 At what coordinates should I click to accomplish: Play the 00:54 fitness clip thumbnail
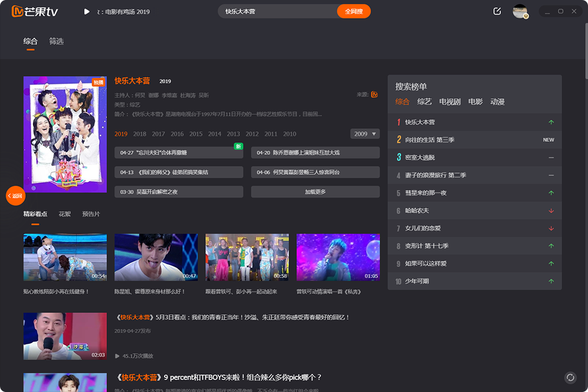pyautogui.click(x=65, y=257)
